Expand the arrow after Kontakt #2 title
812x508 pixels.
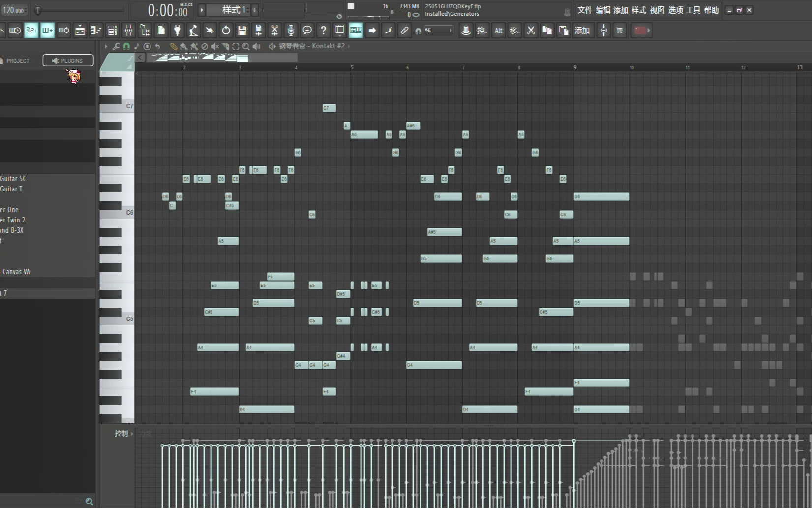(x=349, y=46)
